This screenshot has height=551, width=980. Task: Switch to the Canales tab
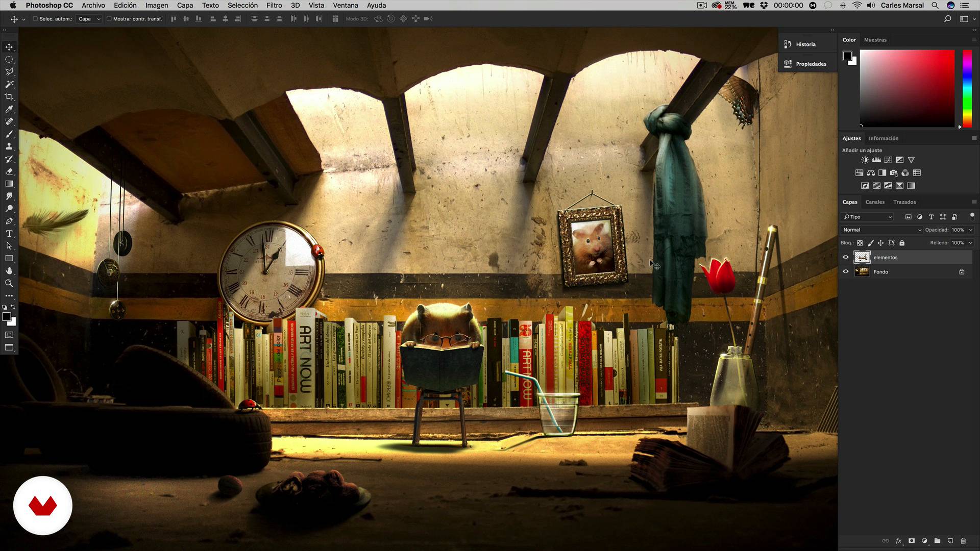pyautogui.click(x=875, y=202)
